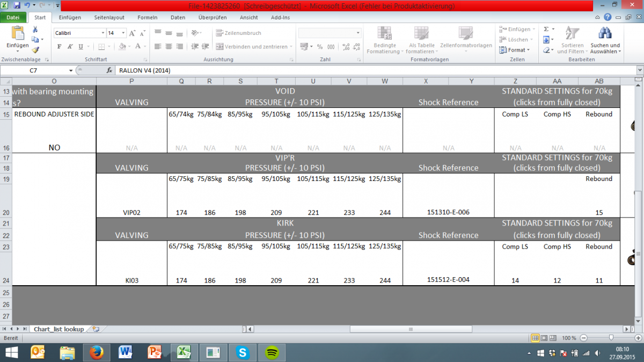
Task: Open Suchen und Auswählen menu
Action: [x=605, y=40]
